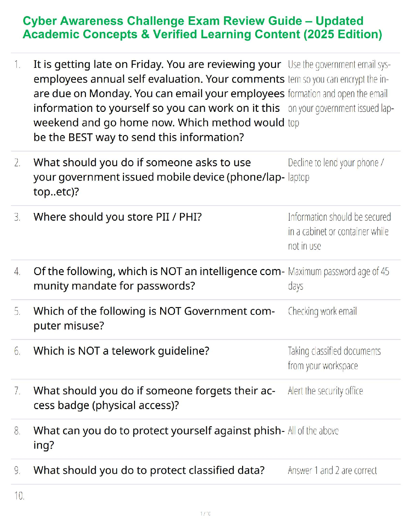411x532 pixels.
Task: Click the question about protecting against phishing
Action: pos(158,438)
